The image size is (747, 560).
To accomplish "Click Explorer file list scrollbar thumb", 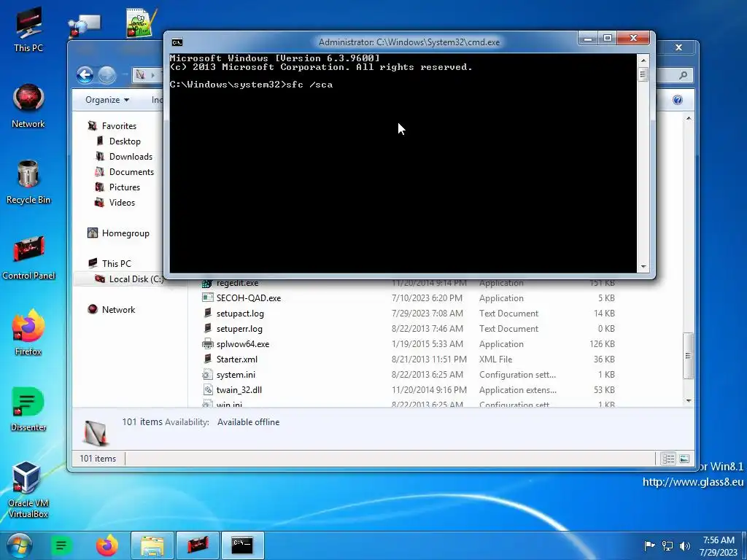I will coord(688,355).
